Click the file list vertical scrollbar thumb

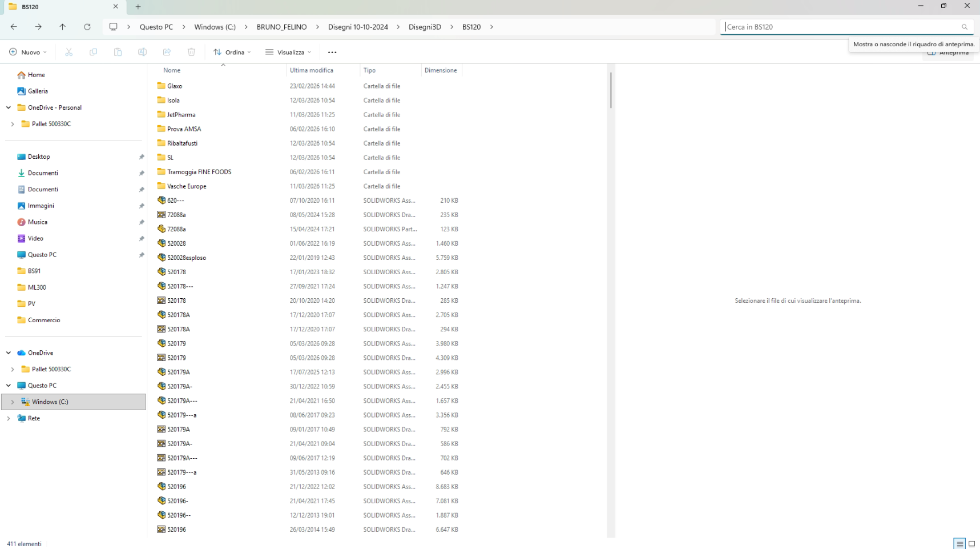click(611, 90)
